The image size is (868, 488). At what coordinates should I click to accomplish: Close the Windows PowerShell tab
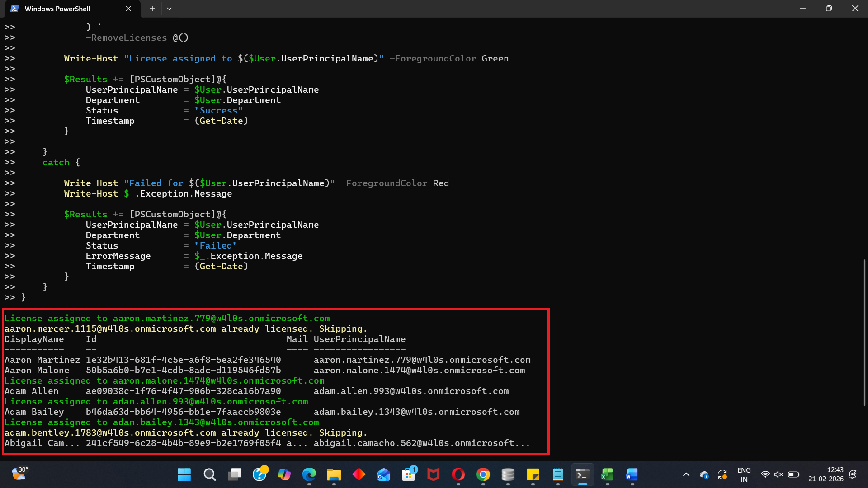click(x=128, y=9)
